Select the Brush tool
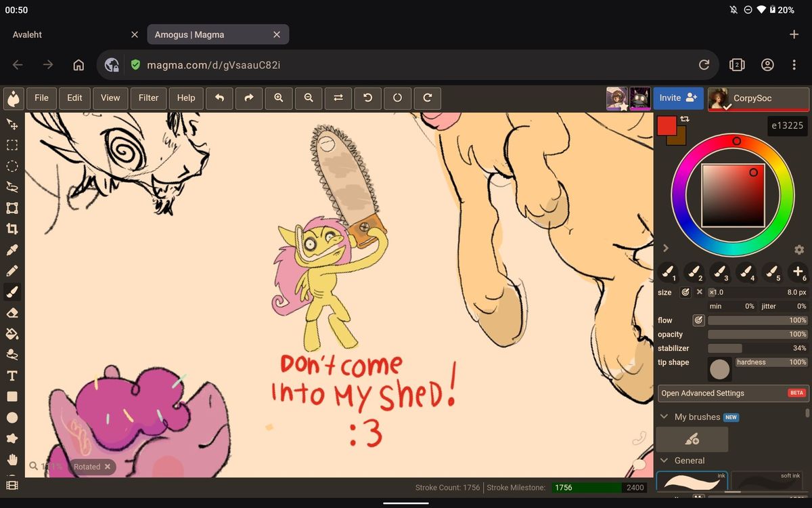The image size is (812, 508). pyautogui.click(x=12, y=292)
